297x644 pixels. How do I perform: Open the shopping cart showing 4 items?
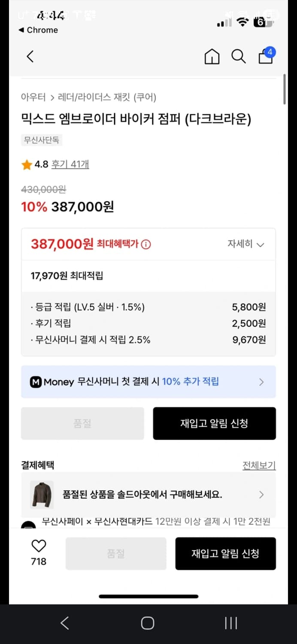[x=265, y=57]
